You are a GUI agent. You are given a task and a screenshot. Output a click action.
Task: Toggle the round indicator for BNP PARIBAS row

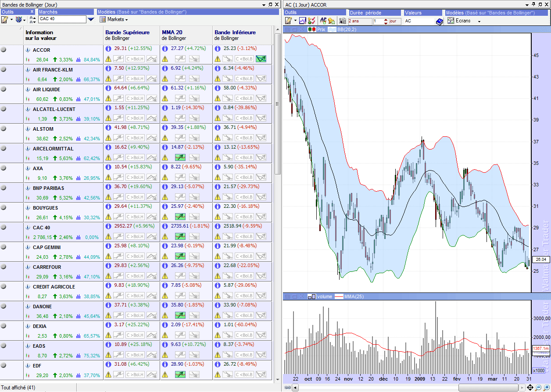[x=4, y=188]
